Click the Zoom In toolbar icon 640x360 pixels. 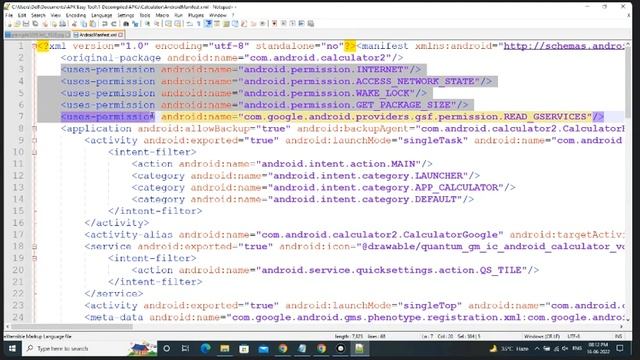click(147, 24)
